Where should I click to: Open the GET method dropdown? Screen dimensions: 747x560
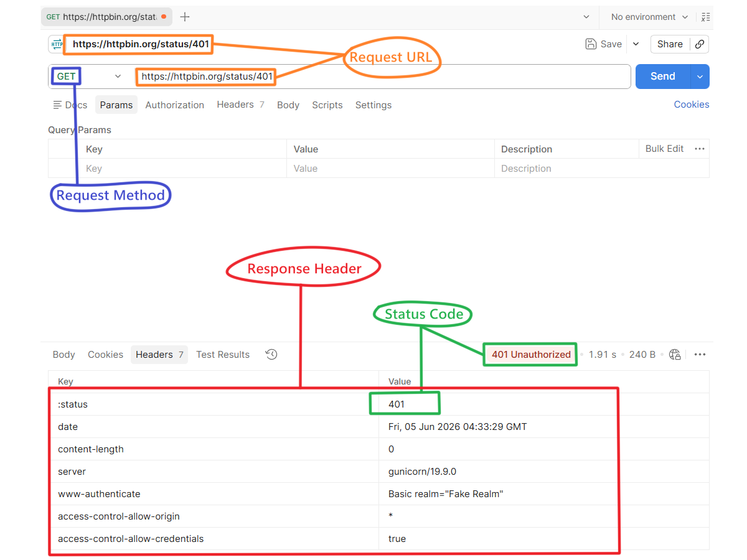coord(88,77)
